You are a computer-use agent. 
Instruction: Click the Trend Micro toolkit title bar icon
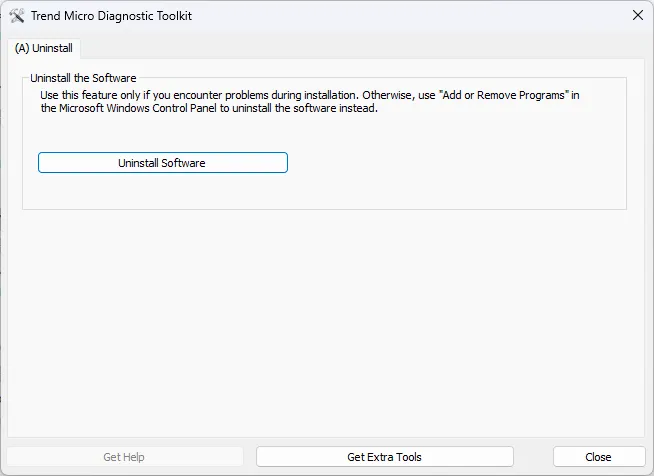[x=16, y=16]
